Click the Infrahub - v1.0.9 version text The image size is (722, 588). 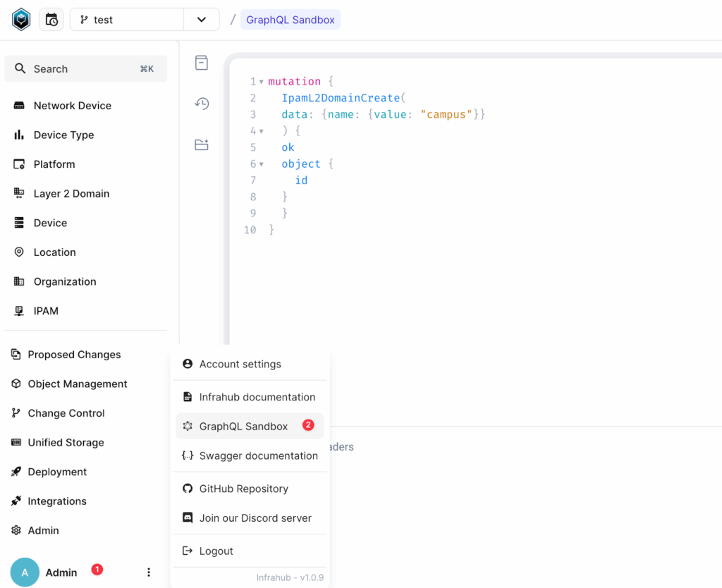coord(290,577)
